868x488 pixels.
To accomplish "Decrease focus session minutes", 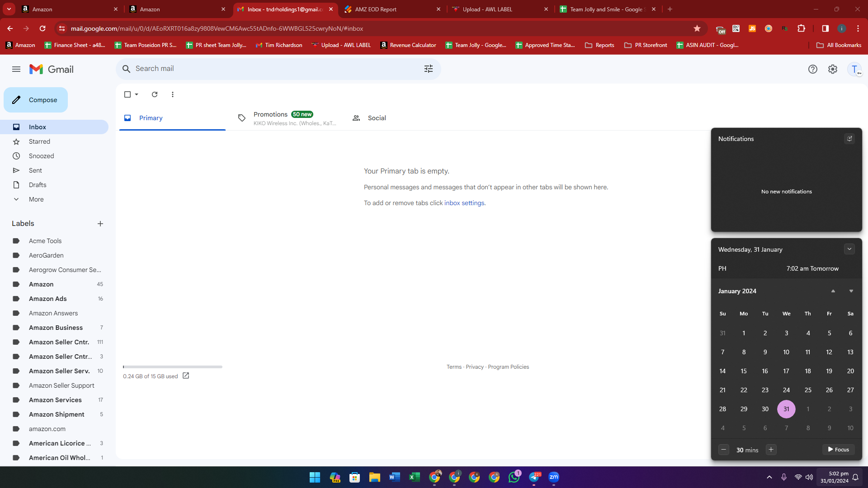I will click(x=724, y=450).
